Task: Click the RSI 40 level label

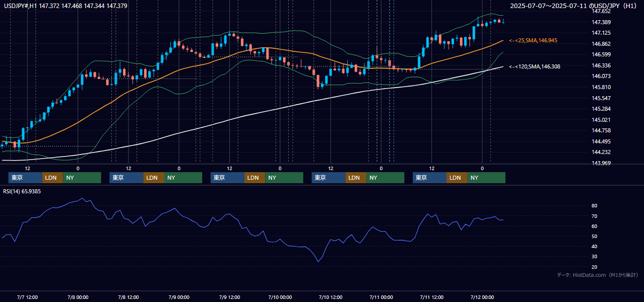Action: pos(595,246)
